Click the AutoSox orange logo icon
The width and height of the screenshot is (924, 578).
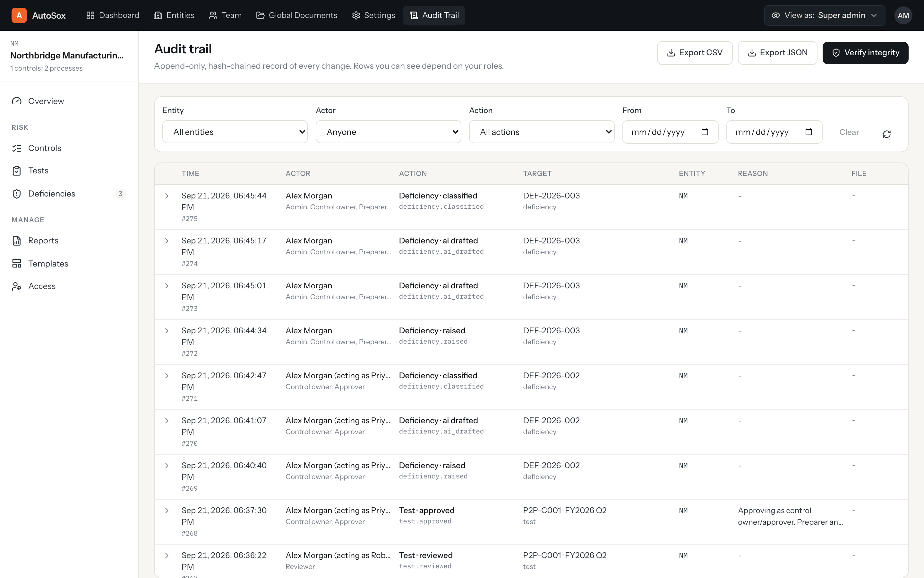click(x=19, y=15)
